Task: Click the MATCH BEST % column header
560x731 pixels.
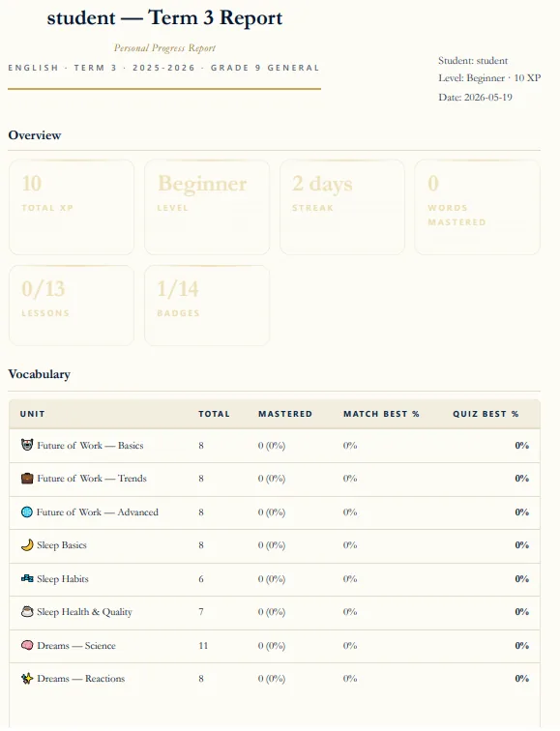Action: coord(381,414)
